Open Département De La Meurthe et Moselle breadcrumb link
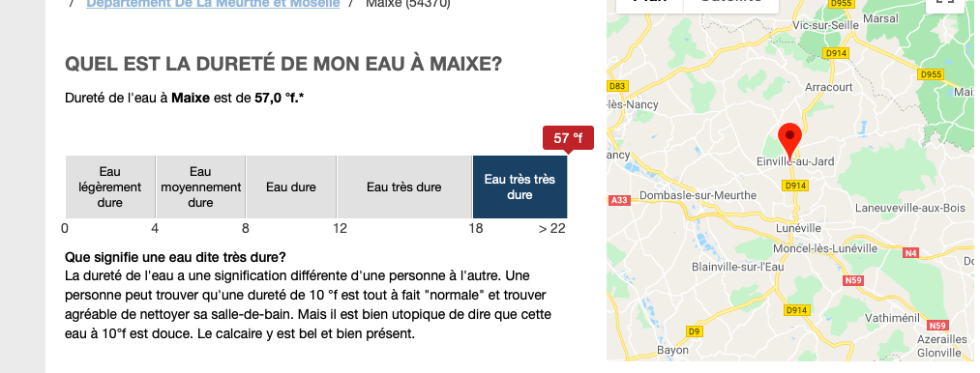 pyautogui.click(x=213, y=4)
